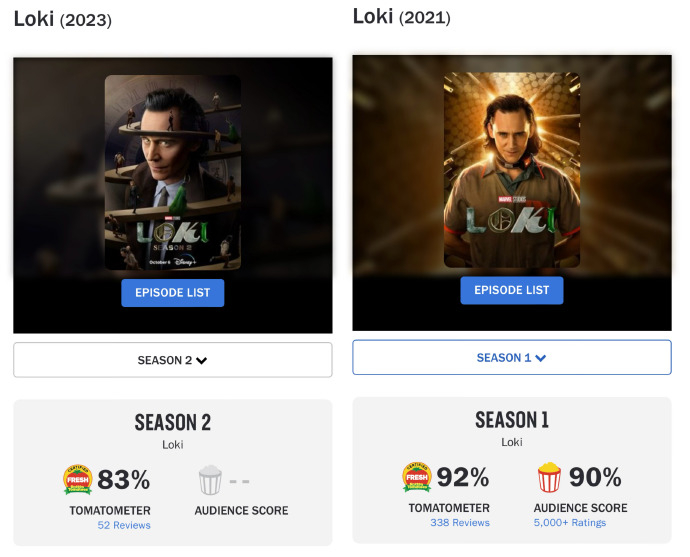Viewport: 690px width, 557px height.
Task: Expand the Season 2 dropdown chevron
Action: click(x=202, y=361)
